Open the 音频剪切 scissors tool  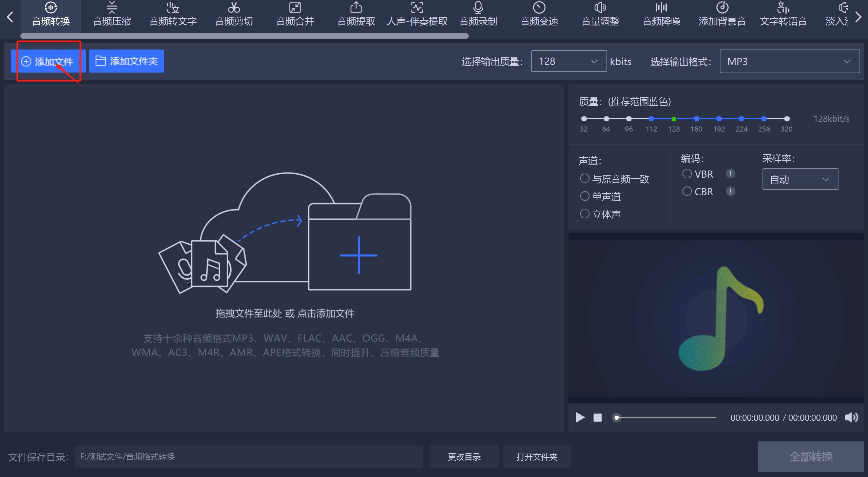coord(234,14)
